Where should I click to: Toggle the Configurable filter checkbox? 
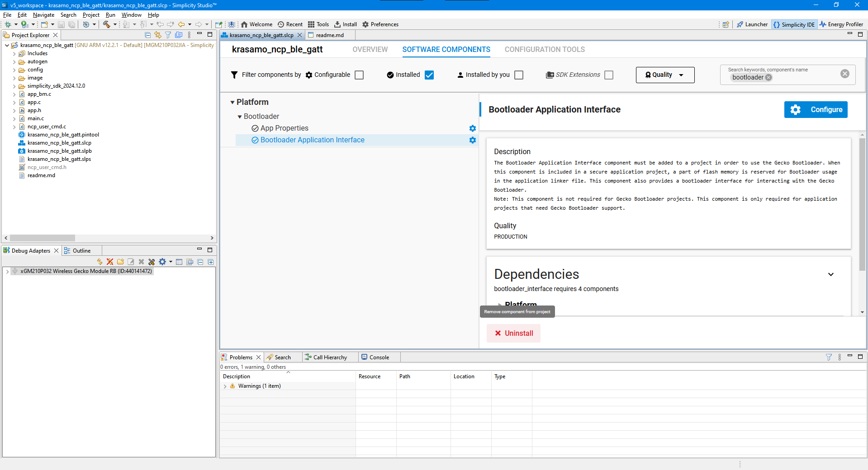[359, 75]
